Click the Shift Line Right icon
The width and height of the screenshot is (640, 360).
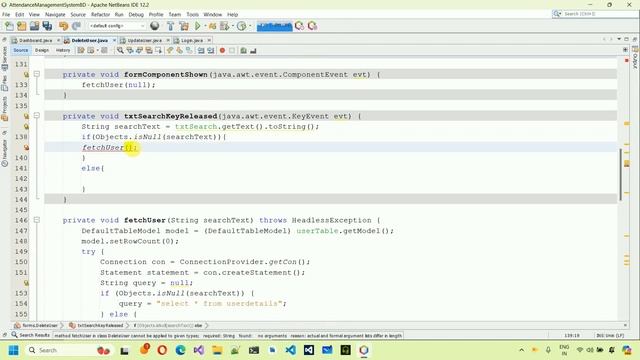click(x=211, y=51)
